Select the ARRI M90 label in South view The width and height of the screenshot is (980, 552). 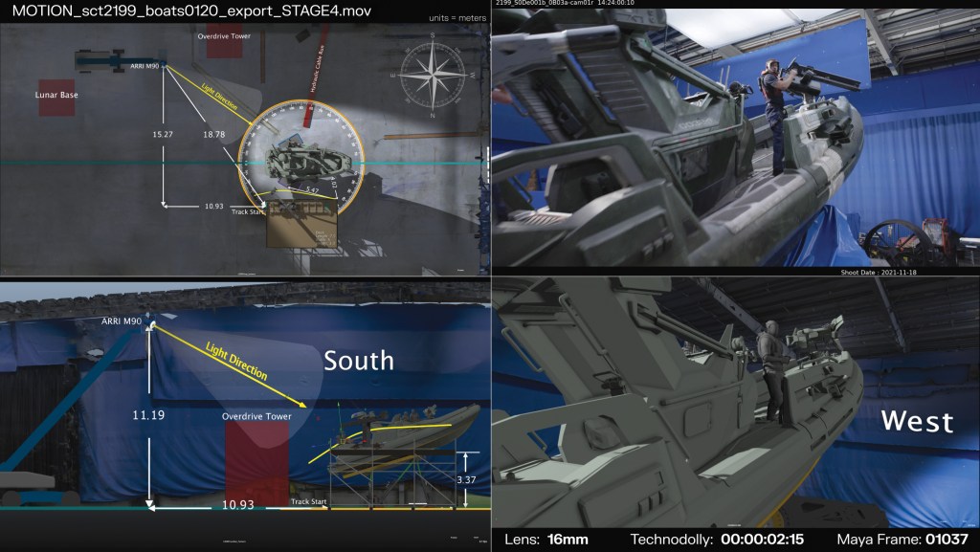point(122,320)
